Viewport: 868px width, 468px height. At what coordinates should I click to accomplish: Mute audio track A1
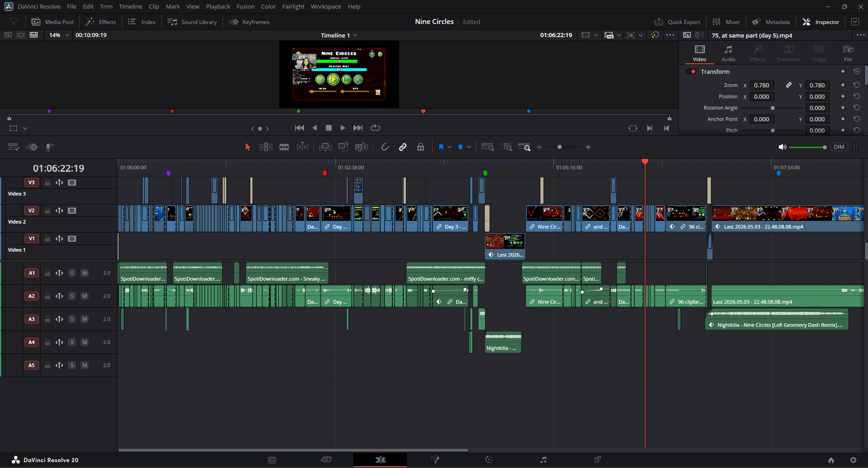click(85, 273)
